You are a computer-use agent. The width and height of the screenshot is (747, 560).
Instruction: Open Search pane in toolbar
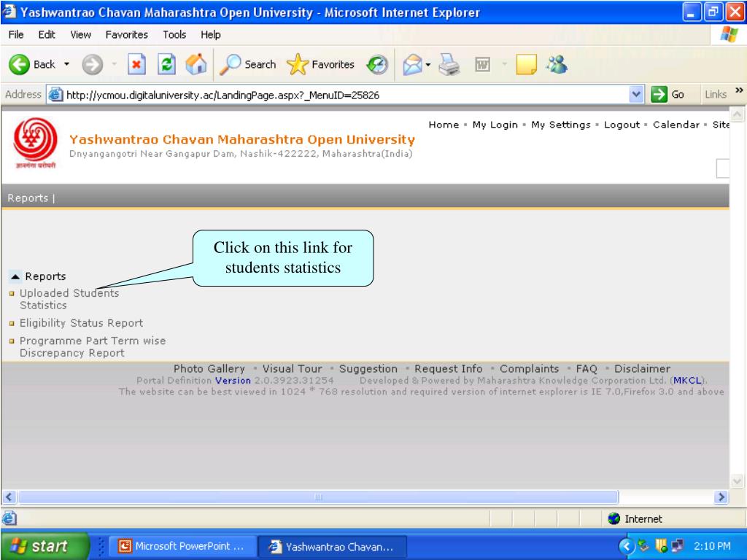(248, 64)
